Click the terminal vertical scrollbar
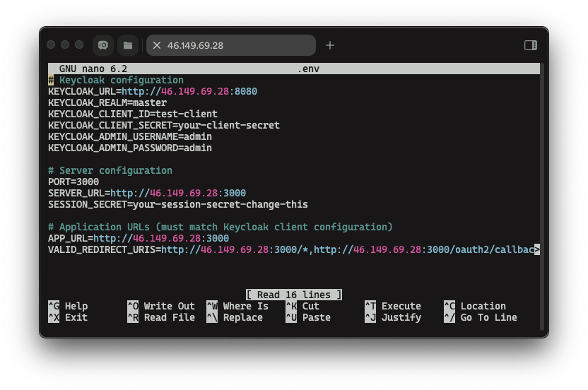 pyautogui.click(x=542, y=197)
